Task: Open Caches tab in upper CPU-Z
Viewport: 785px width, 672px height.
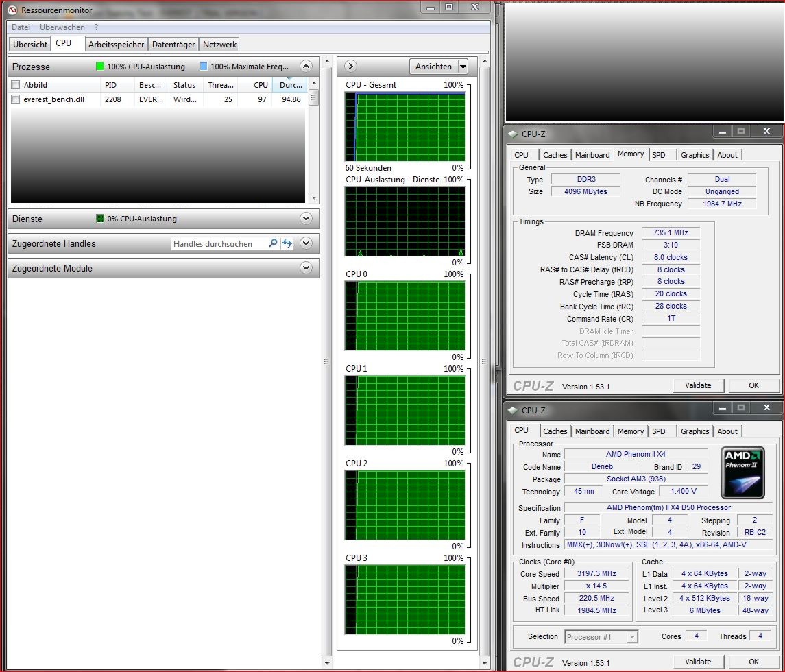Action: (555, 155)
